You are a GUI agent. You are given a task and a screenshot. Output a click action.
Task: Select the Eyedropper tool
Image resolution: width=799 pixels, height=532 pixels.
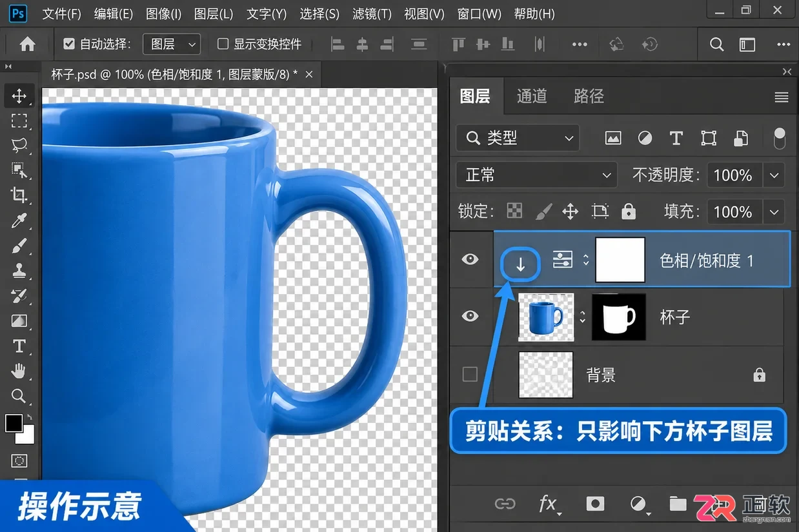19,221
